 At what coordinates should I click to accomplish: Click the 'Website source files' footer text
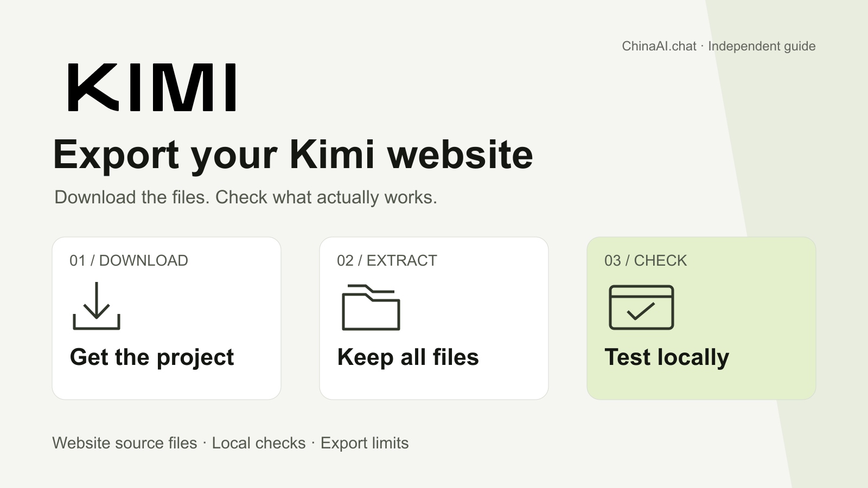125,443
